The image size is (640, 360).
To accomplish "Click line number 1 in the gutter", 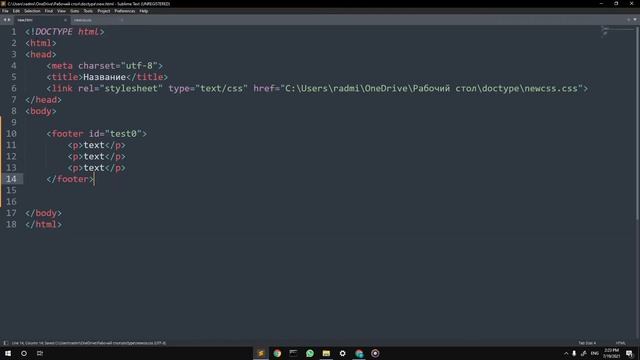I will [x=14, y=32].
